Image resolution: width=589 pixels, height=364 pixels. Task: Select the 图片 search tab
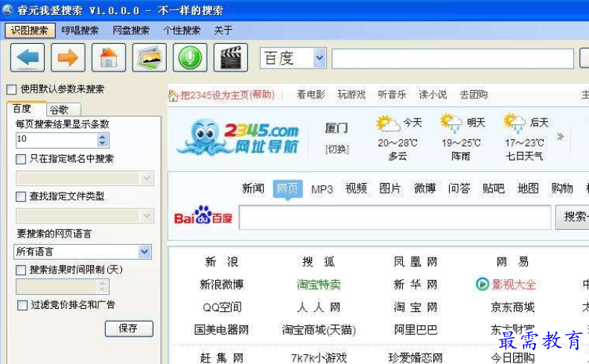390,188
